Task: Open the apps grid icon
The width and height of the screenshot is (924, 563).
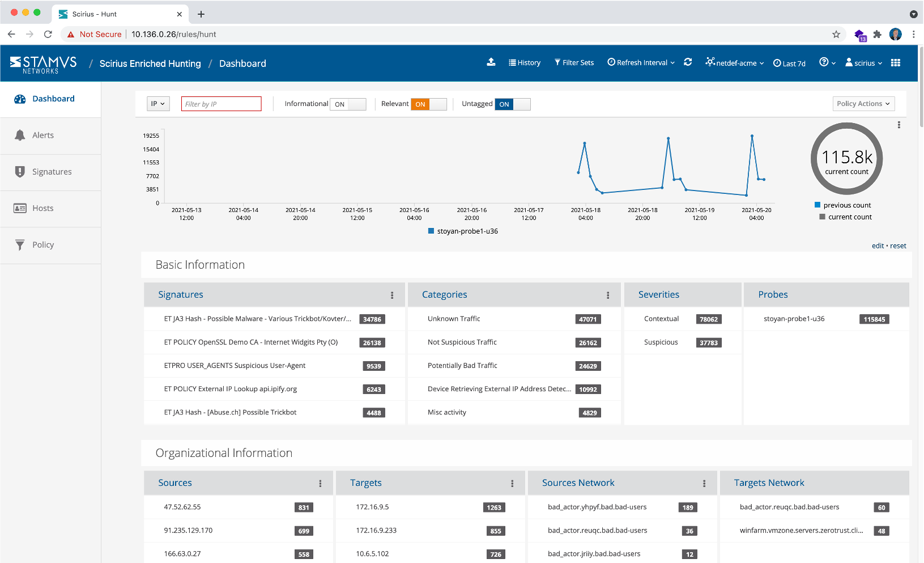Action: (896, 62)
